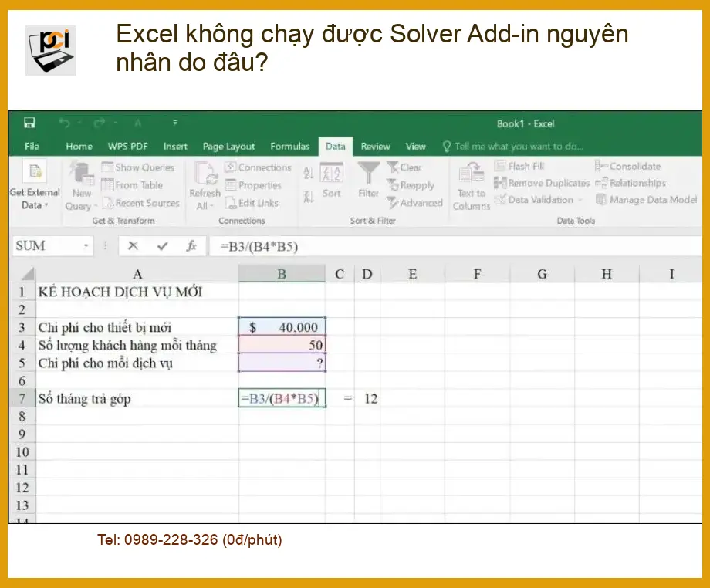Click cell 'Chi phí cho thiết bị mới'
This screenshot has width=710, height=588.
pyautogui.click(x=137, y=327)
